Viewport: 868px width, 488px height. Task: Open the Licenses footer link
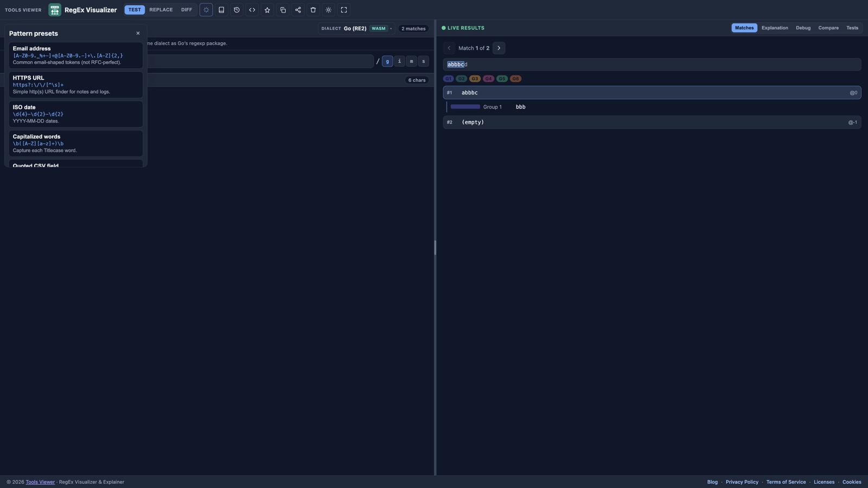tap(824, 482)
